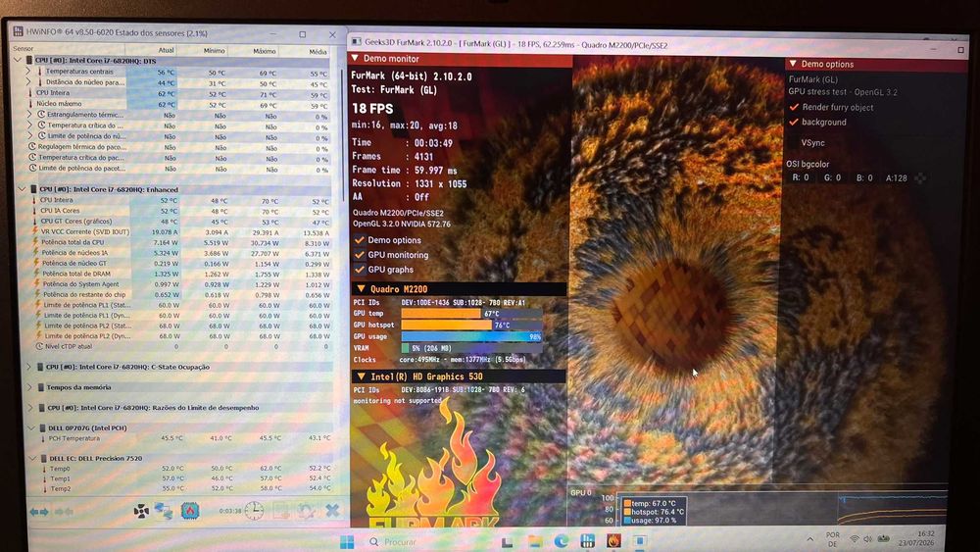Screen dimensions: 980x552
Task: Toggle the GPU graphs checkbox
Action: 360,270
